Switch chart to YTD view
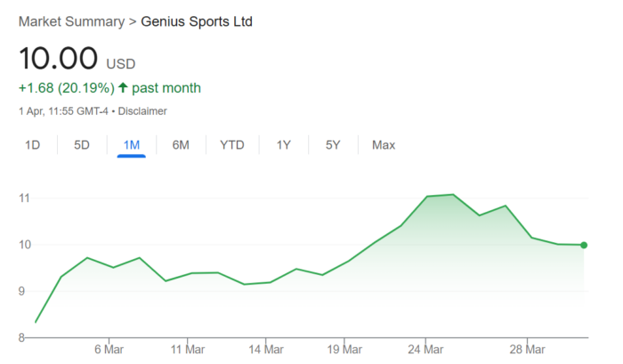 (x=232, y=145)
